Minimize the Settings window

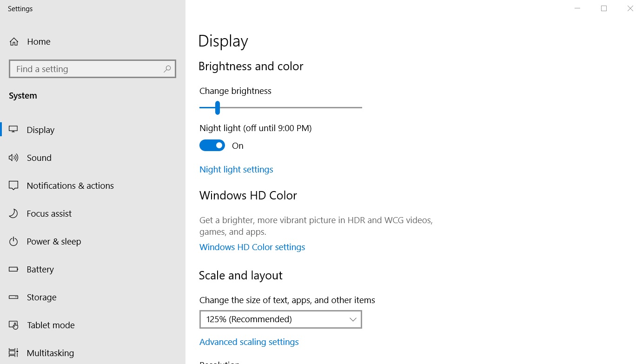577,8
